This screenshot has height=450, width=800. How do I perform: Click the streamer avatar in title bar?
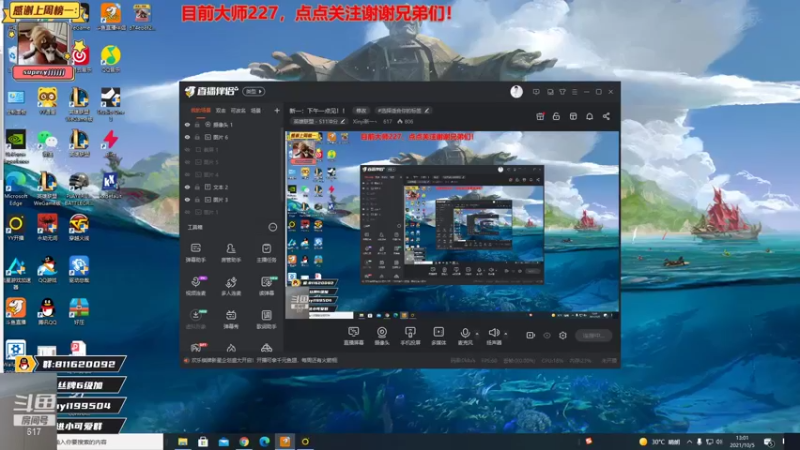pos(516,91)
